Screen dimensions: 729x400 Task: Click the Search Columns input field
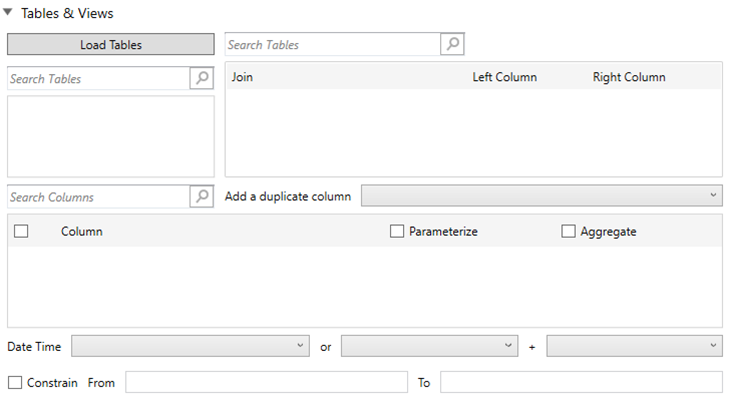click(x=98, y=197)
